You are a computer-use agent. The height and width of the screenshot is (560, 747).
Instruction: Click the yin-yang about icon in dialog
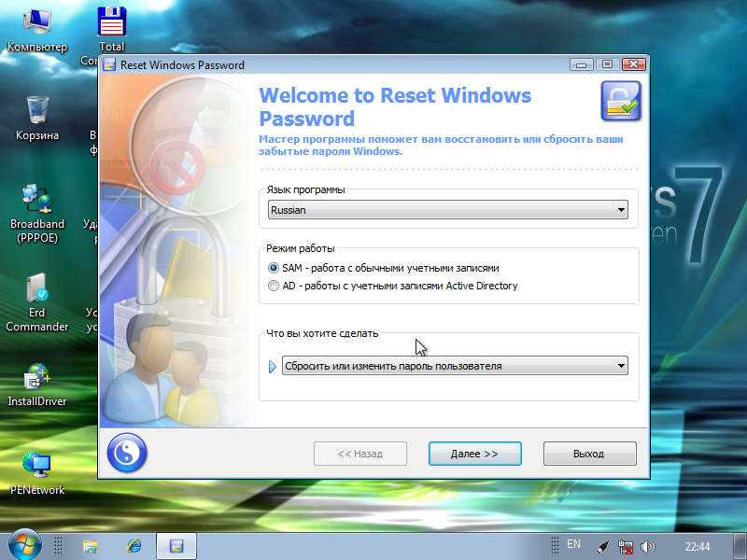(x=127, y=453)
